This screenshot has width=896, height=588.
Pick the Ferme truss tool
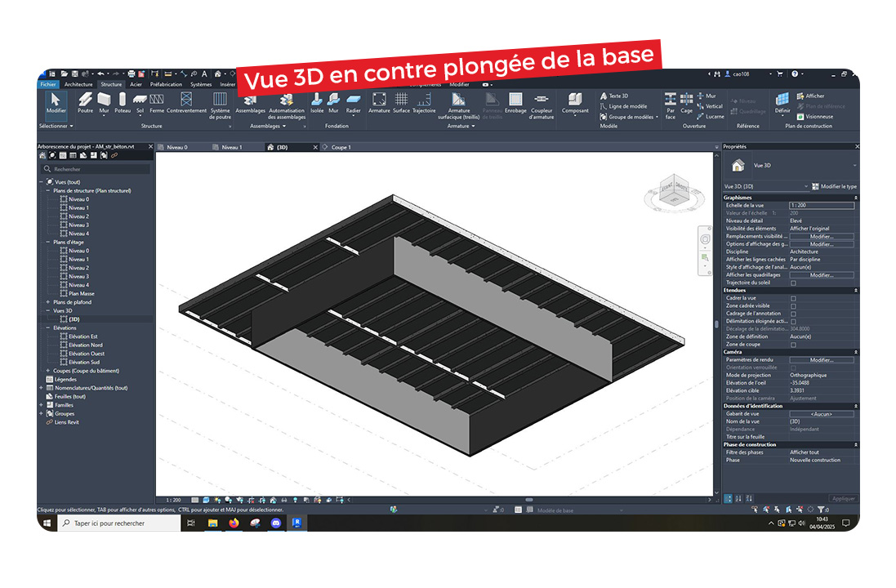point(157,103)
